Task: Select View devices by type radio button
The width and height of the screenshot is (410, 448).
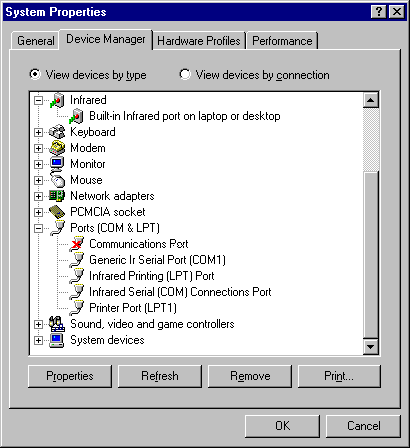Action: coord(35,74)
